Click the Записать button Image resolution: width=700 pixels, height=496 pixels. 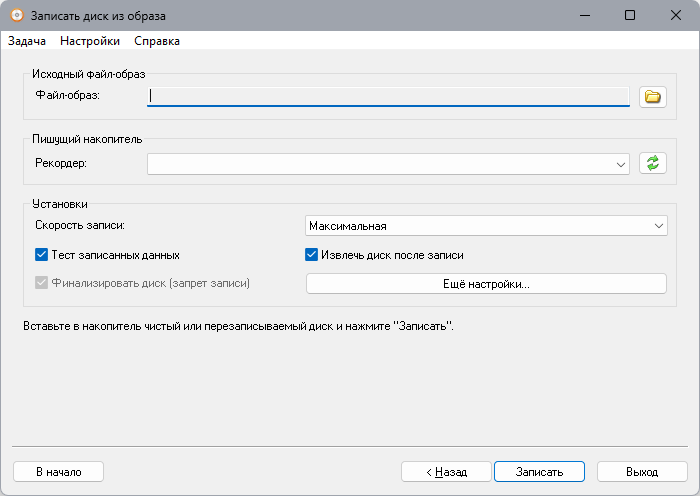click(539, 472)
